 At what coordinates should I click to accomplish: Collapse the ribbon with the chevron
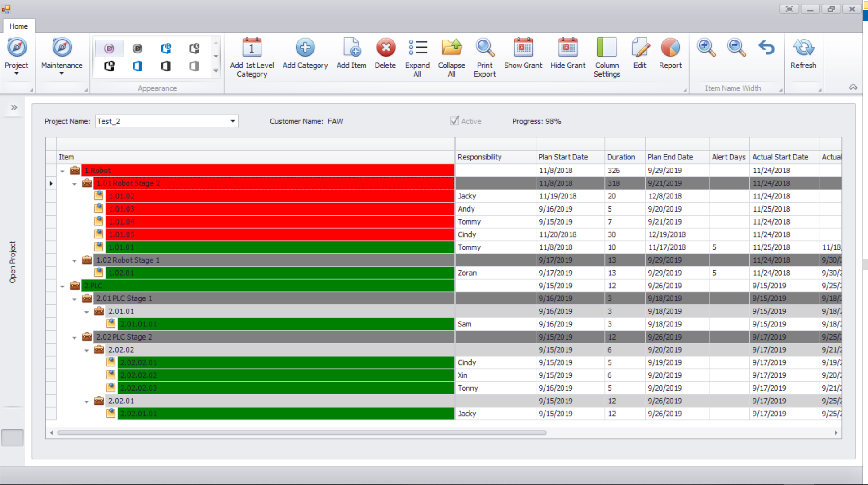(x=853, y=87)
